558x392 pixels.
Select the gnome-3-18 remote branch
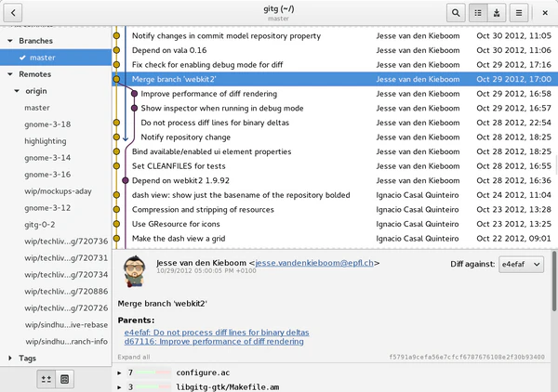[x=47, y=124]
